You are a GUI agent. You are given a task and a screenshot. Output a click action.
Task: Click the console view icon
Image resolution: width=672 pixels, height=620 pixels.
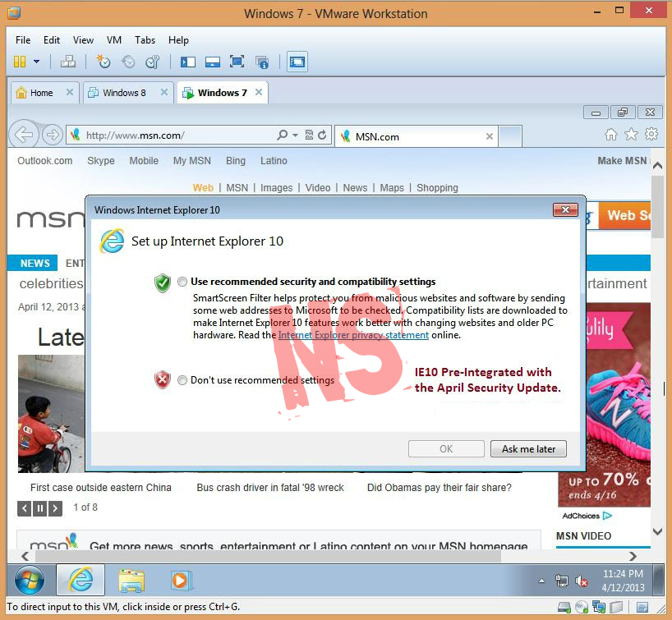[297, 62]
